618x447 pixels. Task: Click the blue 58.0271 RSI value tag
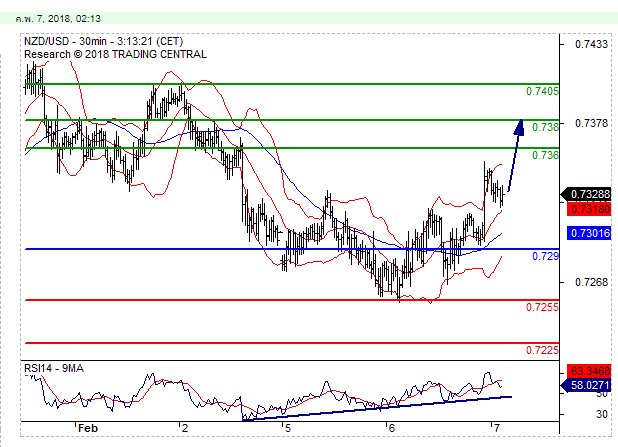click(x=586, y=385)
